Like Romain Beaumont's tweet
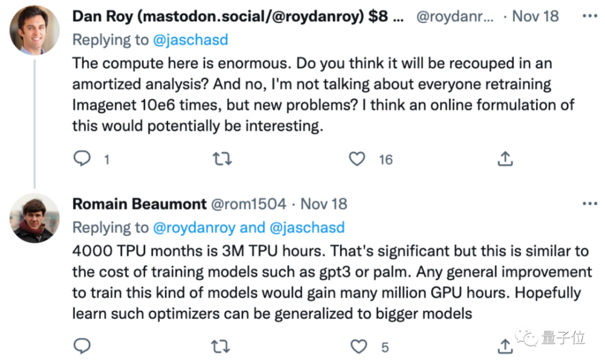 [x=358, y=346]
